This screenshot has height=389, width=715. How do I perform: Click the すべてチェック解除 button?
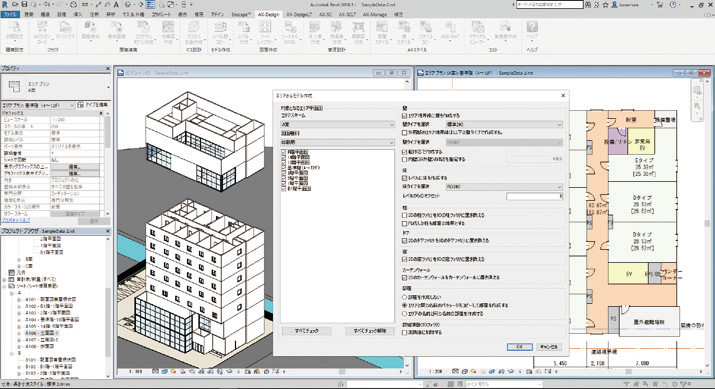coord(370,331)
